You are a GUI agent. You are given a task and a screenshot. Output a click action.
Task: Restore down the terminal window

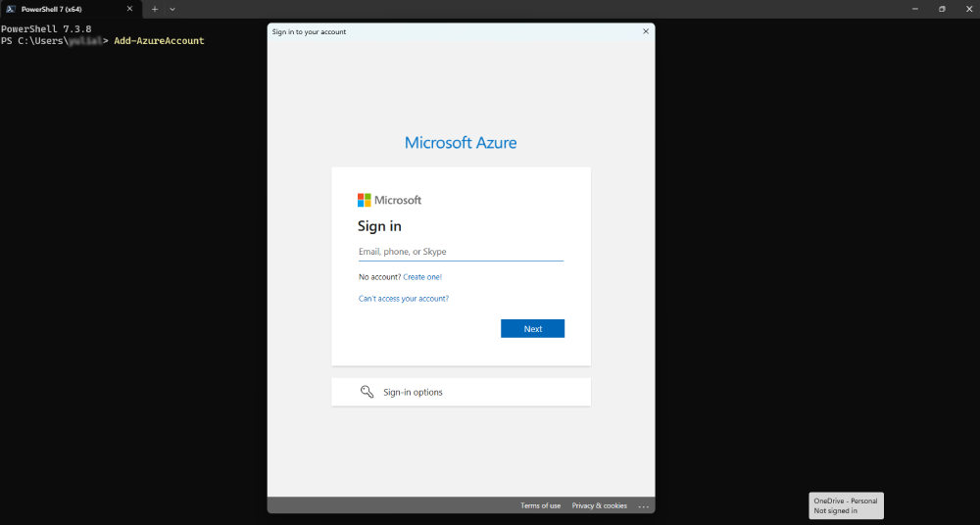pyautogui.click(x=942, y=9)
